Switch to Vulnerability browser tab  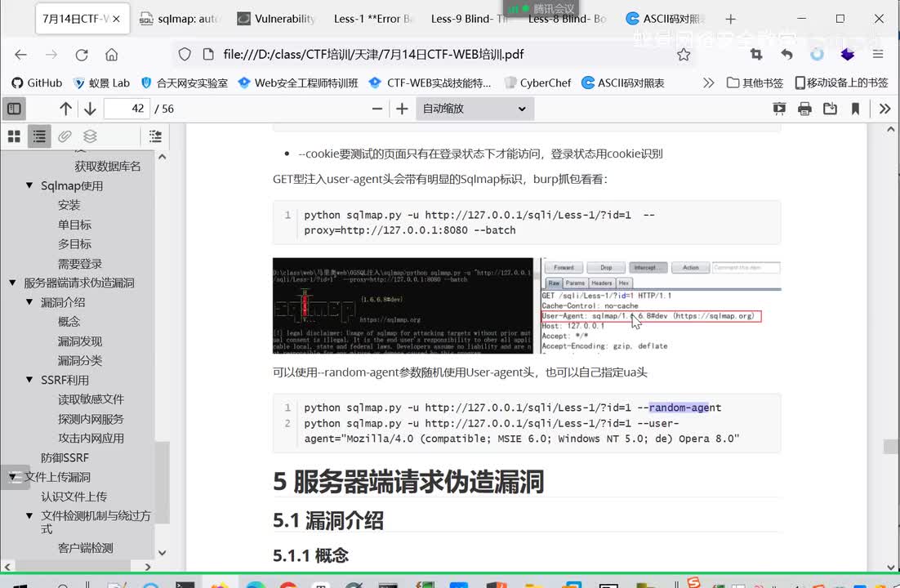coord(277,19)
